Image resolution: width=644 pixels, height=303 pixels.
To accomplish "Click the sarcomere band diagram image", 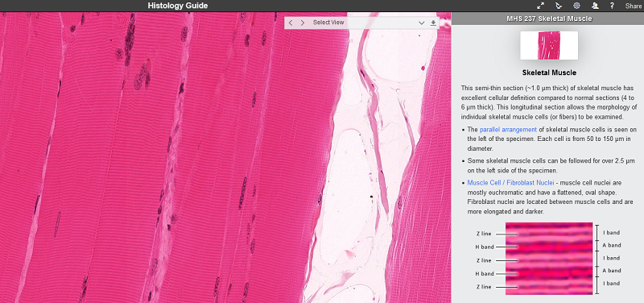I will coord(549,259).
